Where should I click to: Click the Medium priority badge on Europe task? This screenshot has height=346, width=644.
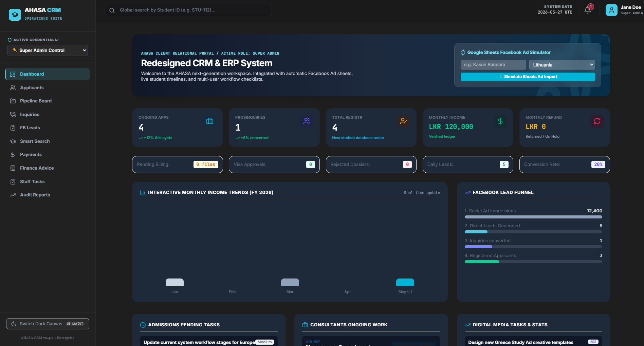(265, 342)
